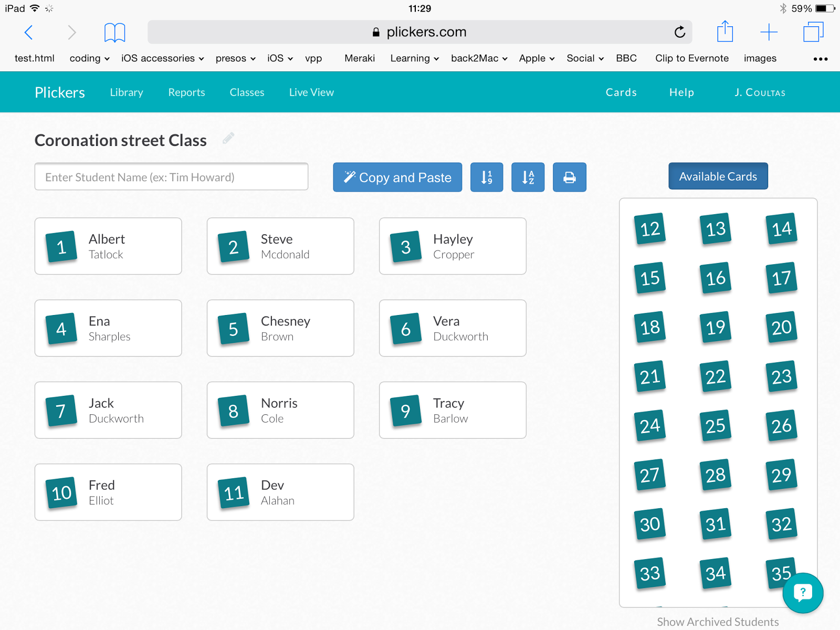The width and height of the screenshot is (840, 630).
Task: Switch to the Reports section
Action: pos(186,92)
